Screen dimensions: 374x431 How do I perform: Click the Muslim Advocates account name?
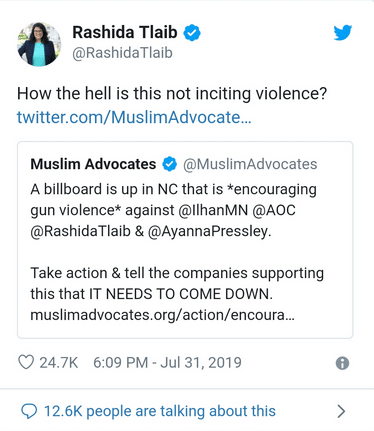[93, 164]
